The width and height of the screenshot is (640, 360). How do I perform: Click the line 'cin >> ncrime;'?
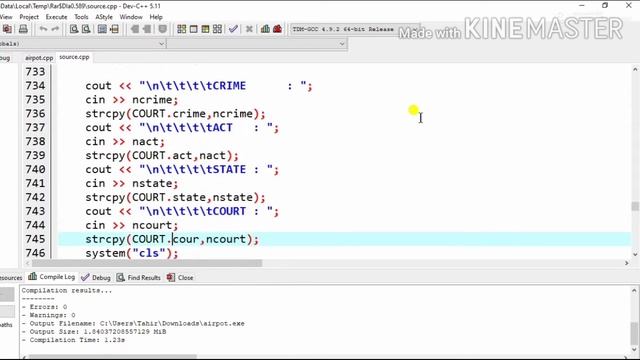tap(131, 100)
